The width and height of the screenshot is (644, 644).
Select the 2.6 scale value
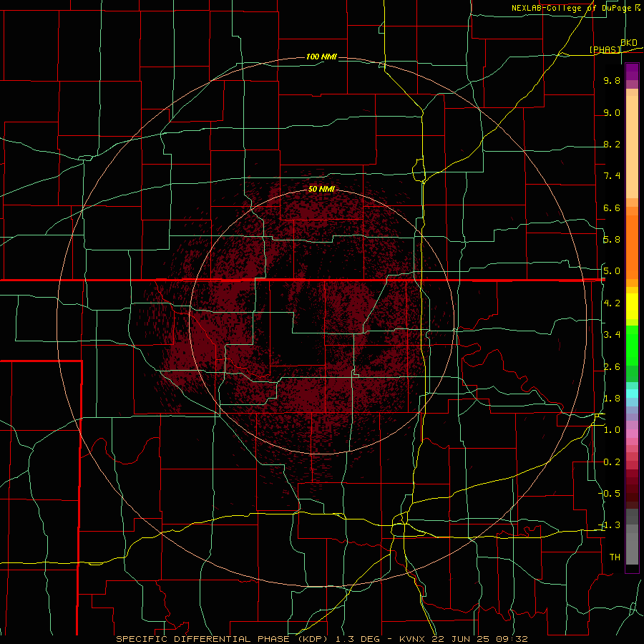click(612, 367)
